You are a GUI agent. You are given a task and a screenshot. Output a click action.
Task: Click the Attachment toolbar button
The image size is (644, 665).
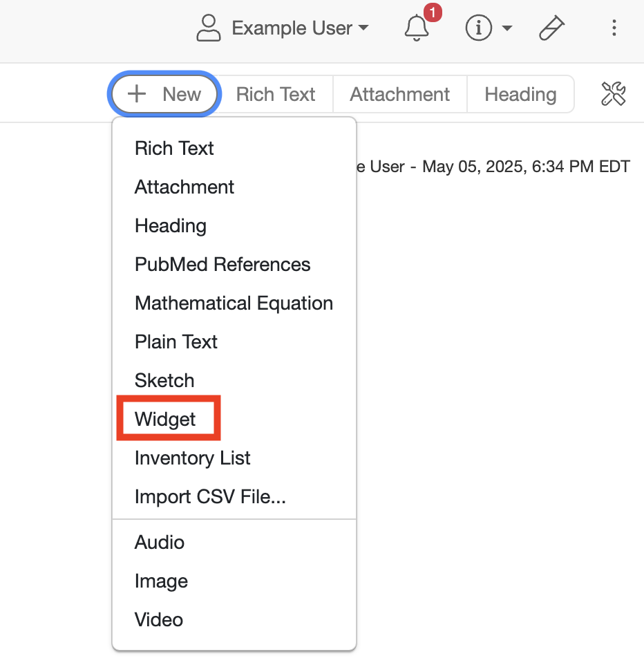pyautogui.click(x=399, y=93)
